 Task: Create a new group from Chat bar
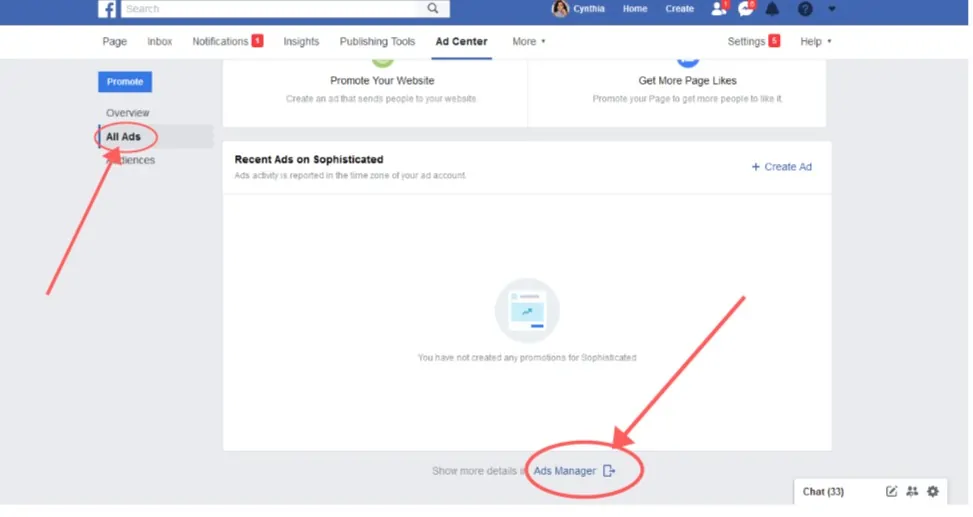point(912,492)
